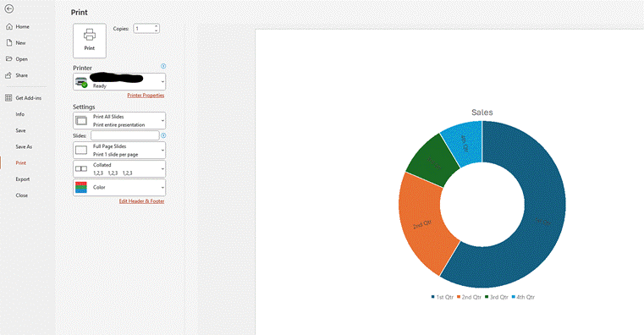
Task: Click the printer info icon
Action: point(163,66)
